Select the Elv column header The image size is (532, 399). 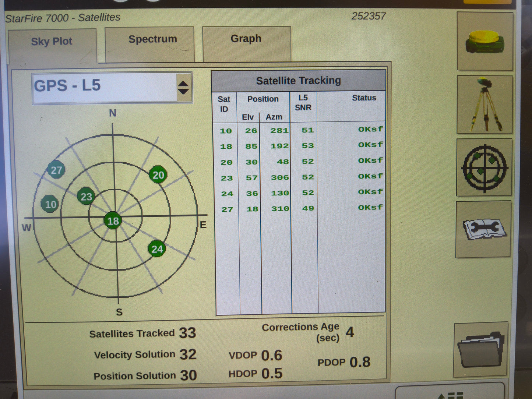pyautogui.click(x=248, y=117)
